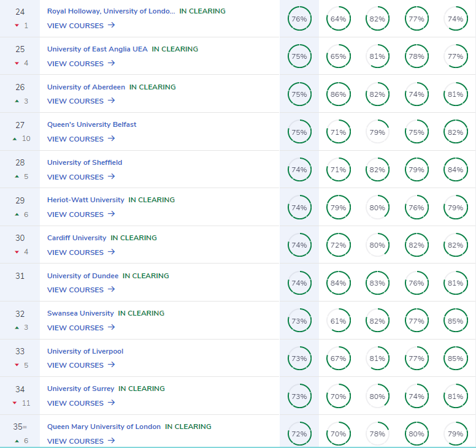Viewport: 476px width, 448px height.
Task: Click IN CLEARING label for Surrey
Action: click(x=142, y=389)
